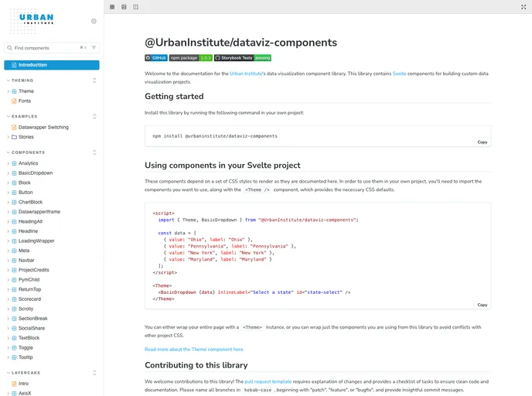Screen dimensions: 532x396
Task: Open the Tooltip component
Action: pyautogui.click(x=26, y=357)
